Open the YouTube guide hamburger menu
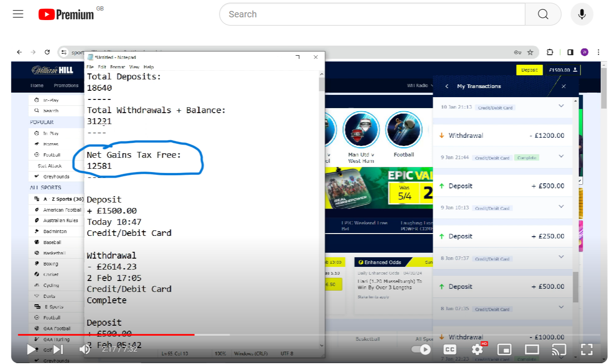The image size is (611, 364). 18,14
